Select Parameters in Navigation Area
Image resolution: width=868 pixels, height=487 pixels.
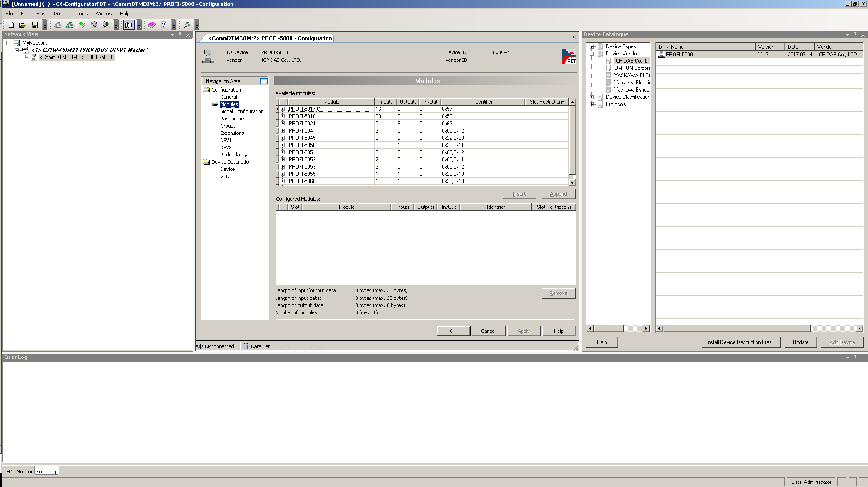pos(233,119)
